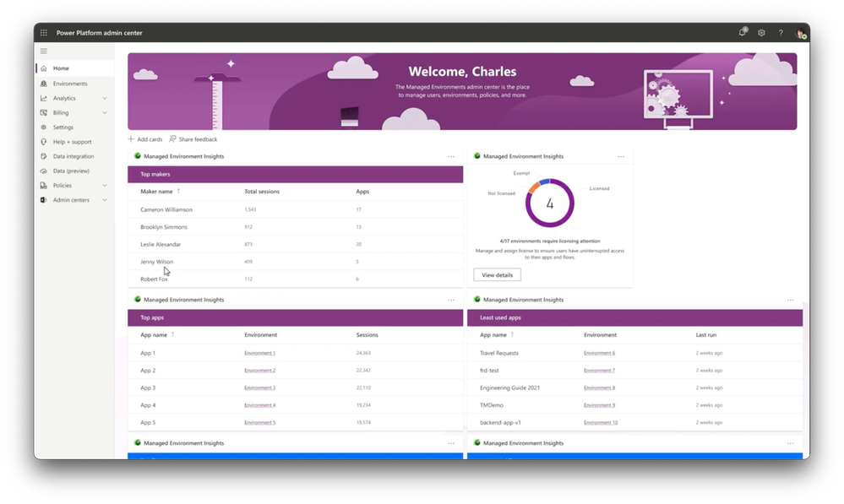Screen dimensions: 844x504
Task: Open Environment 1 link
Action: (x=259, y=354)
